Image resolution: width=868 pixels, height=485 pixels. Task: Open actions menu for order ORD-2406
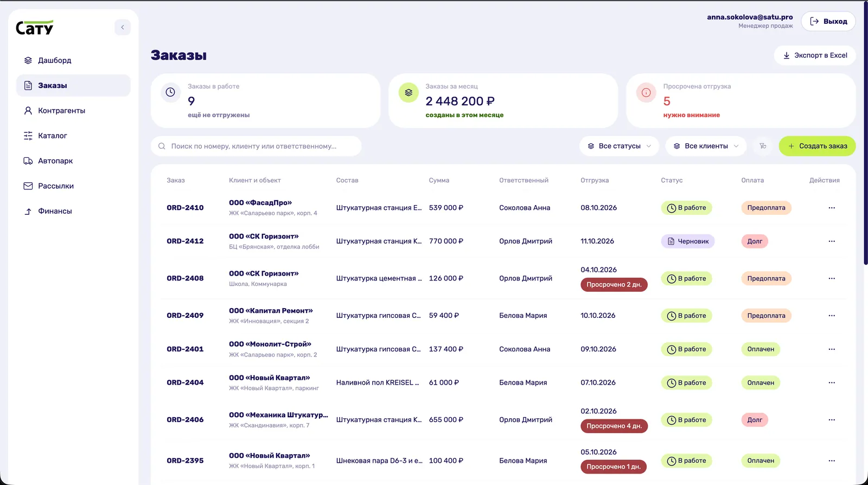click(832, 420)
